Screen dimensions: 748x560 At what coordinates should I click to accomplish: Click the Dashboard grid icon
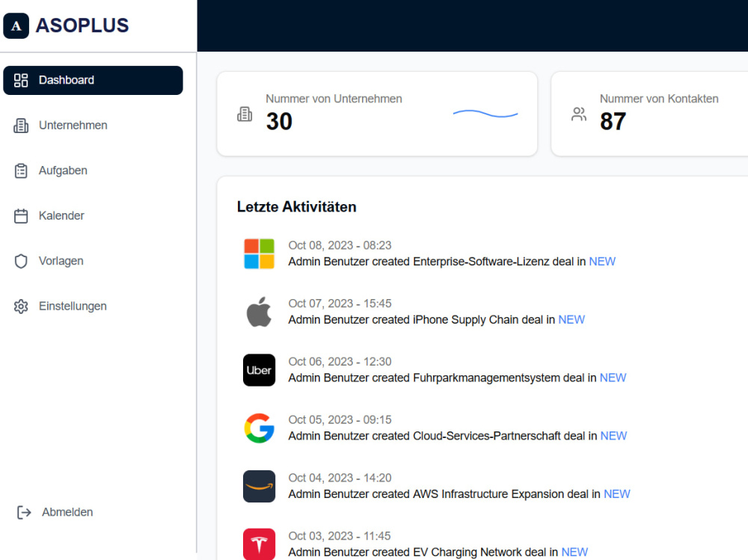(x=21, y=80)
